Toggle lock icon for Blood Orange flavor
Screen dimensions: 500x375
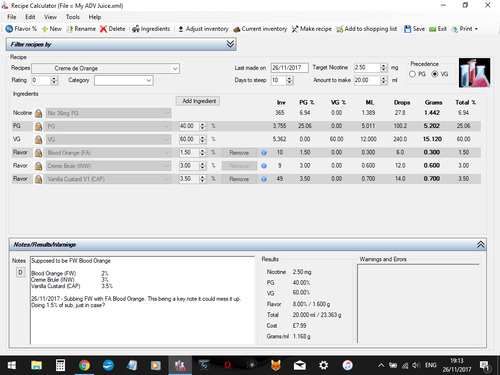(x=38, y=153)
